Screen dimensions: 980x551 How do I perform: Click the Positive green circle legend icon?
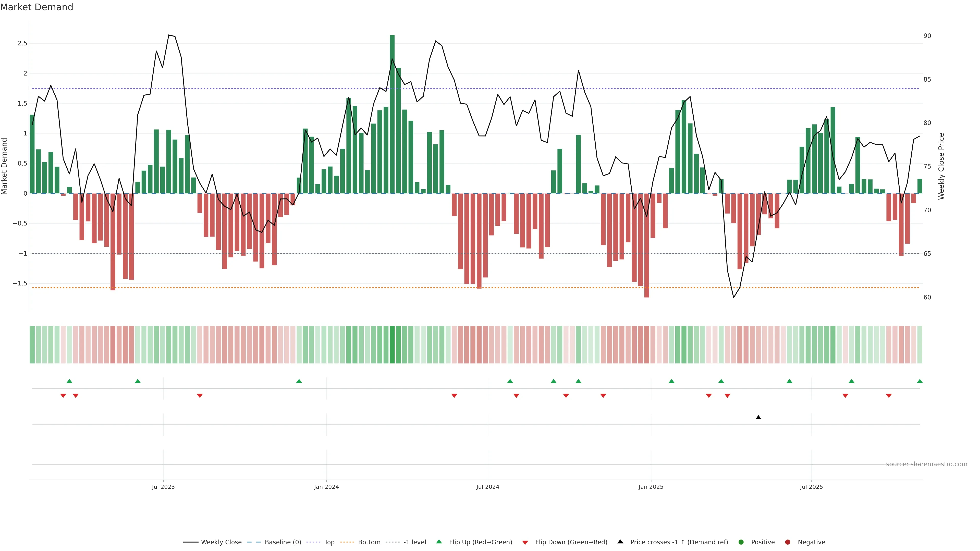click(741, 542)
